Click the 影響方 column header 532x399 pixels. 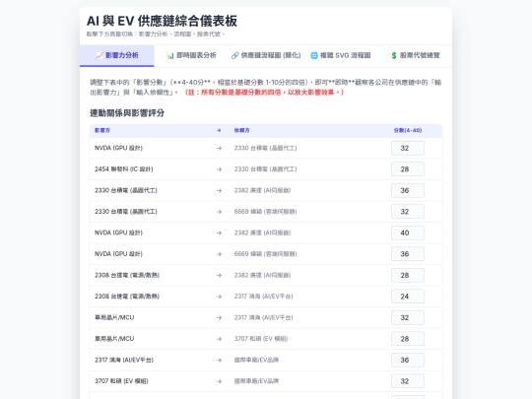(102, 131)
